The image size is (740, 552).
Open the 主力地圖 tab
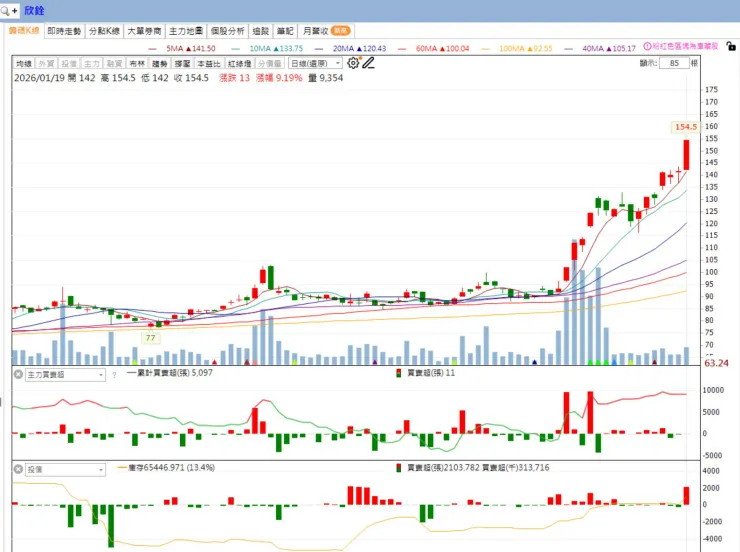[186, 31]
